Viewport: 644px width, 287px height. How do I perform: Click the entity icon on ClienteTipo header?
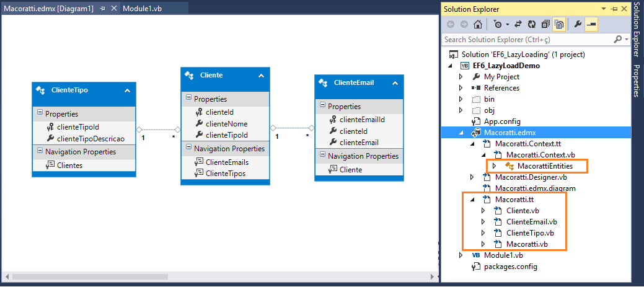click(x=40, y=91)
